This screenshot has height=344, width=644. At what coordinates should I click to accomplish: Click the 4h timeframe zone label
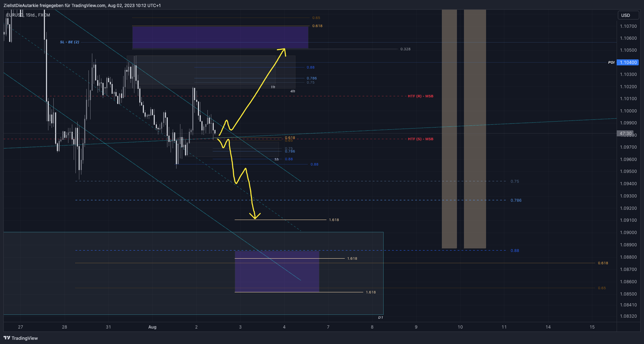point(293,91)
